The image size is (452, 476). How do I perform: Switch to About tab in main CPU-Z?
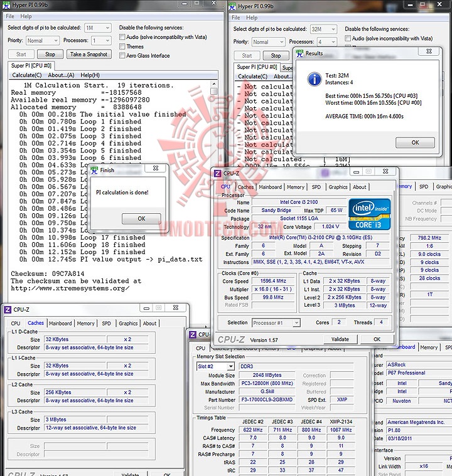click(359, 187)
